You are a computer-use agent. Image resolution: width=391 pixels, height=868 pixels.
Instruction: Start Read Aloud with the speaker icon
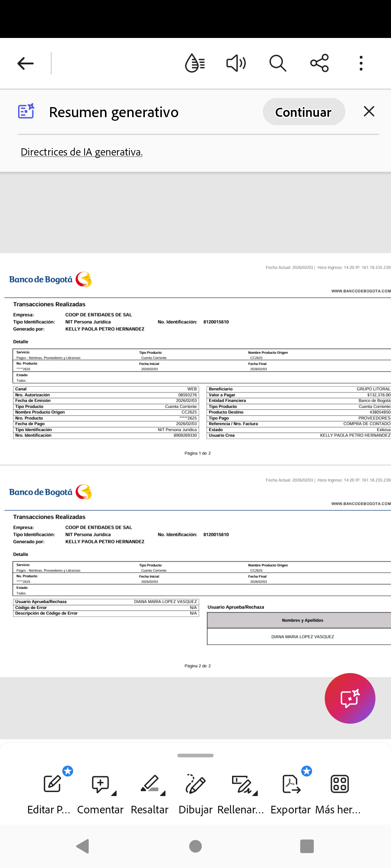click(x=236, y=63)
